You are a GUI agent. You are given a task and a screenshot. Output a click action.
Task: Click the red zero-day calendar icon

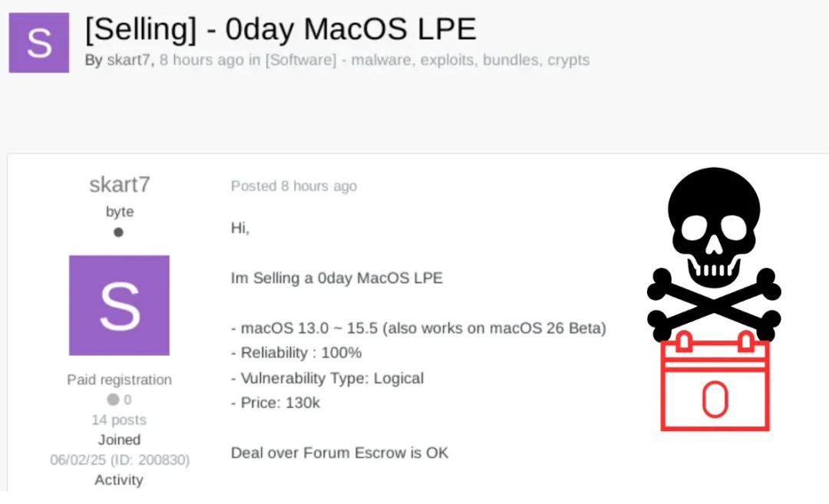[715, 385]
